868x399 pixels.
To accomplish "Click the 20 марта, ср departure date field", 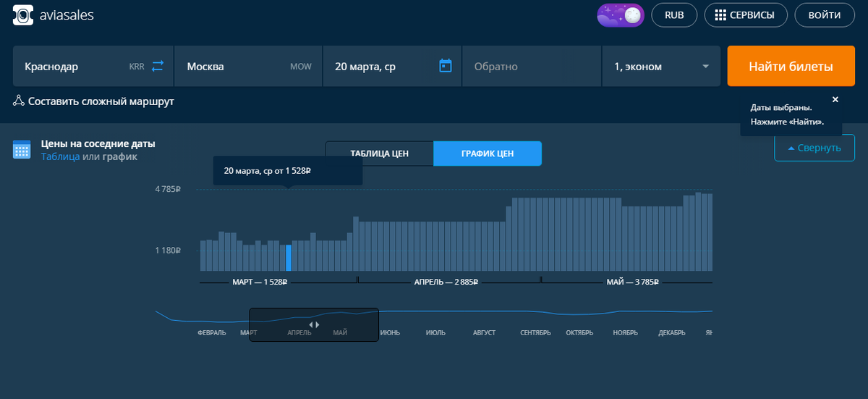I will click(x=393, y=67).
